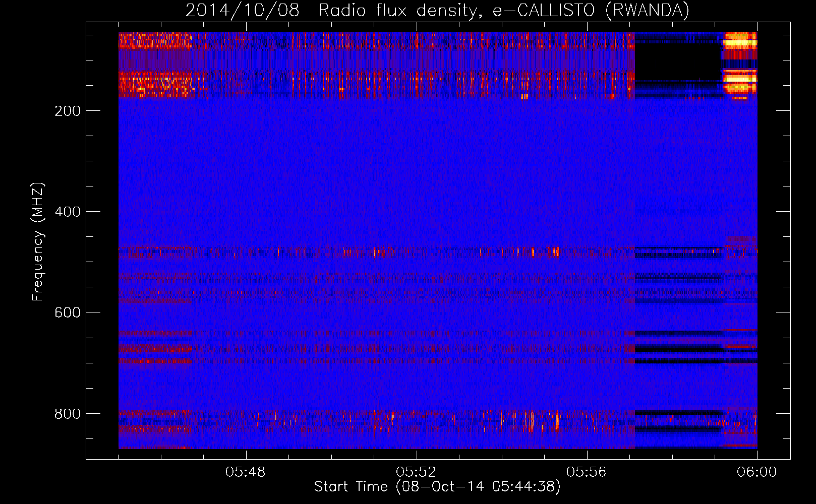This screenshot has width=816, height=504.
Task: Select the 05:56 time tick label
Action: (x=587, y=472)
